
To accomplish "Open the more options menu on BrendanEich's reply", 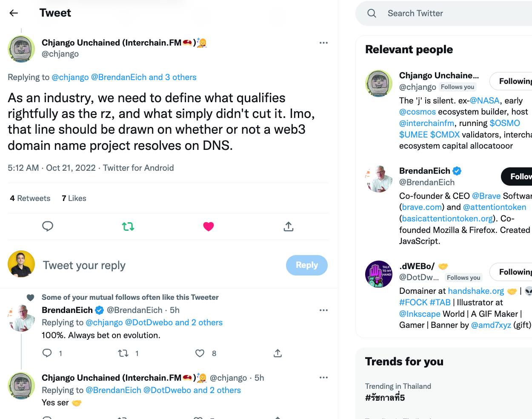I will (323, 310).
